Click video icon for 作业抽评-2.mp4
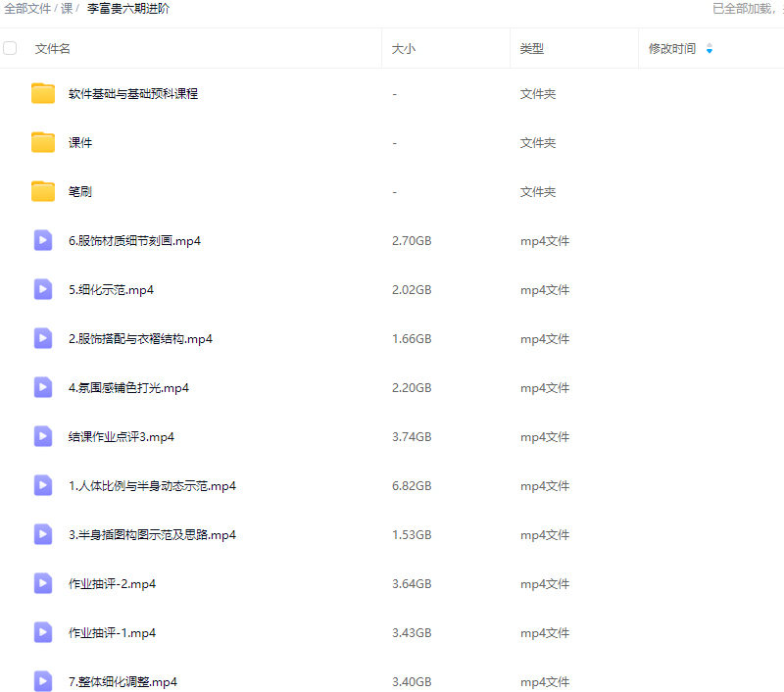This screenshot has width=784, height=692. (x=43, y=584)
